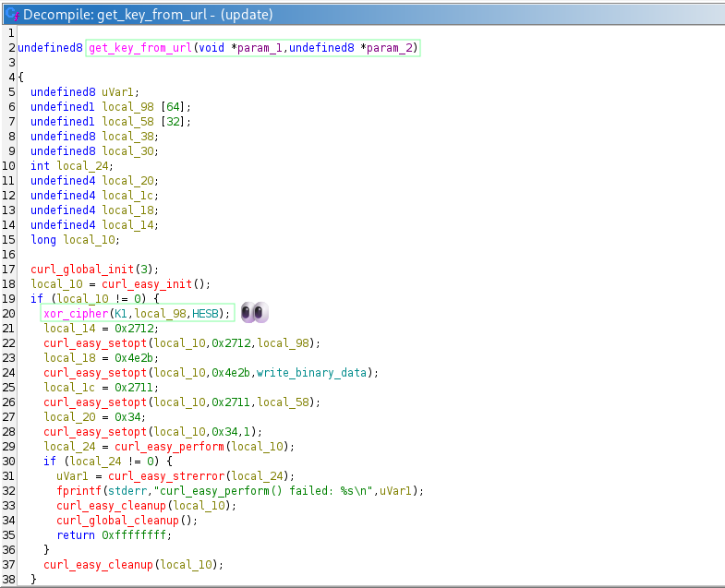
Task: Click line number 38 in the gutter
Action: pyautogui.click(x=8, y=580)
